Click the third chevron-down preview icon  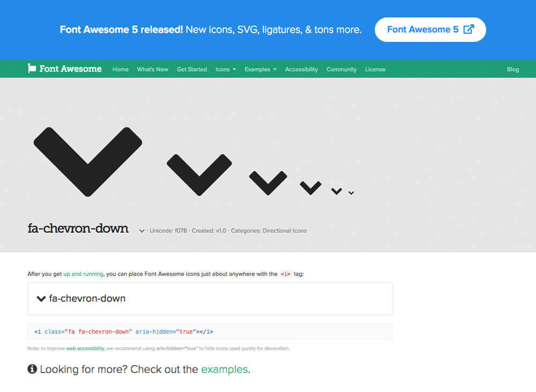268,183
